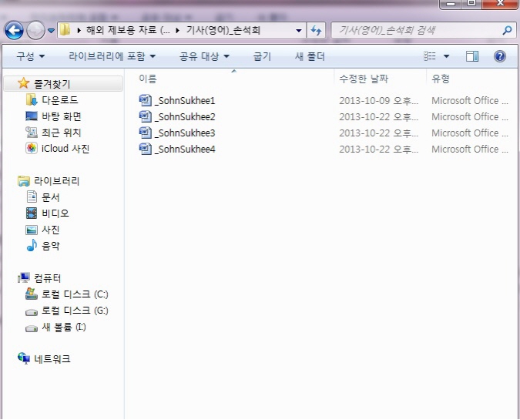This screenshot has height=420, width=520.
Task: Open 다운로드 folder in sidebar
Action: 59,100
